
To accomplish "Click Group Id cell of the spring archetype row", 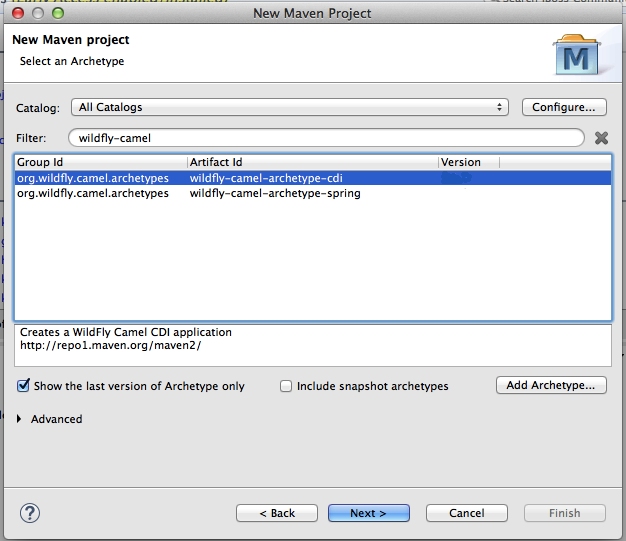I will point(93,193).
